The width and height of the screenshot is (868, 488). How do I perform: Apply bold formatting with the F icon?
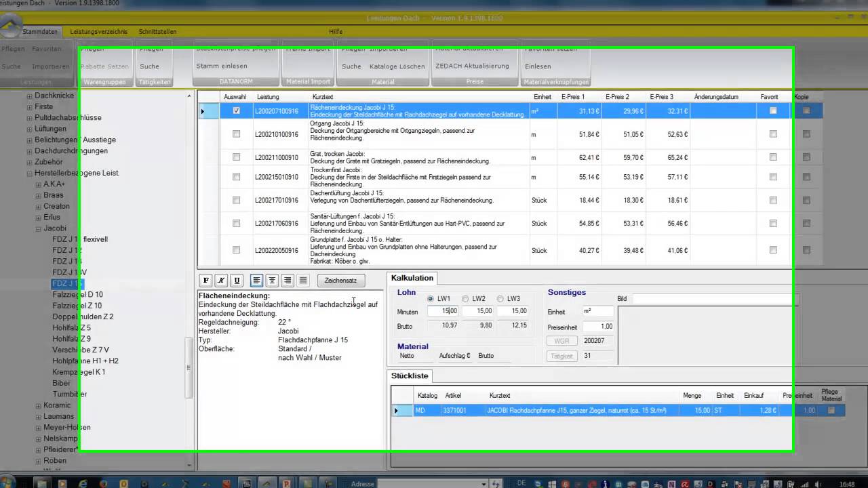(206, 281)
